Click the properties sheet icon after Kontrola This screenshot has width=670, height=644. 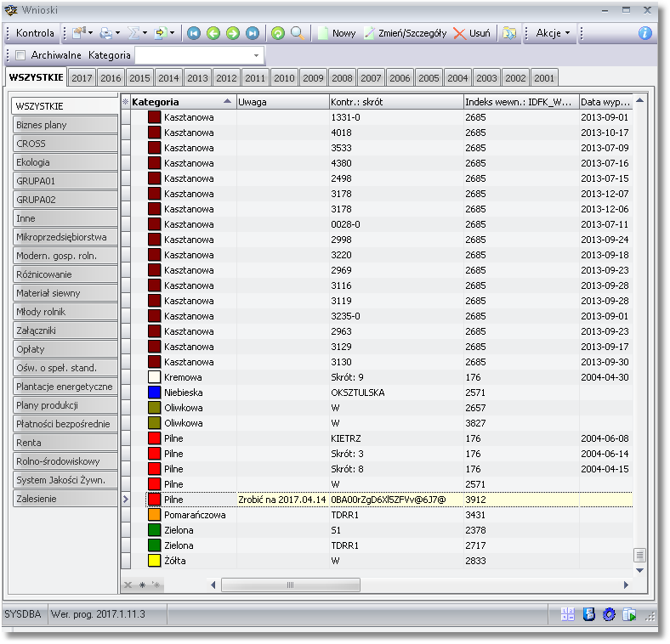pos(79,33)
